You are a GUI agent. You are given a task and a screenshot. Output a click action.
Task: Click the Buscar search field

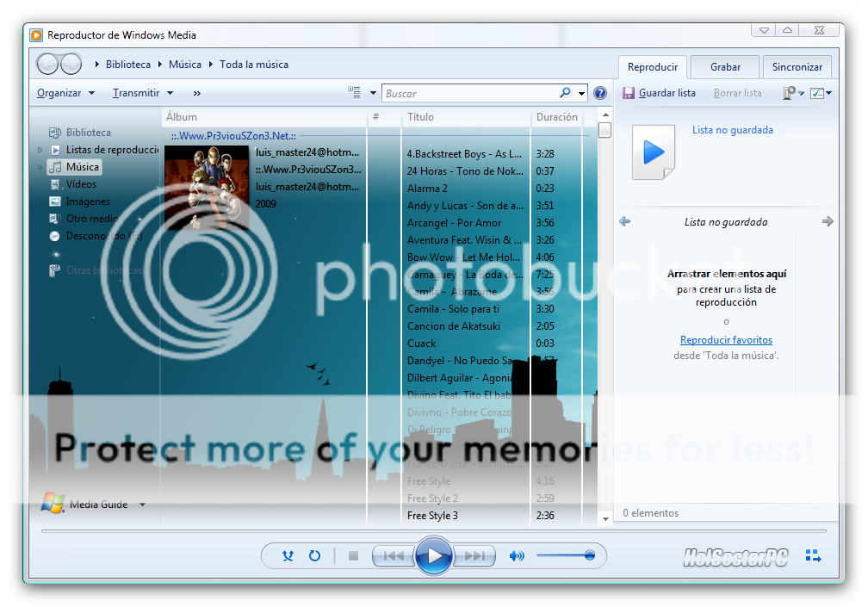point(469,93)
